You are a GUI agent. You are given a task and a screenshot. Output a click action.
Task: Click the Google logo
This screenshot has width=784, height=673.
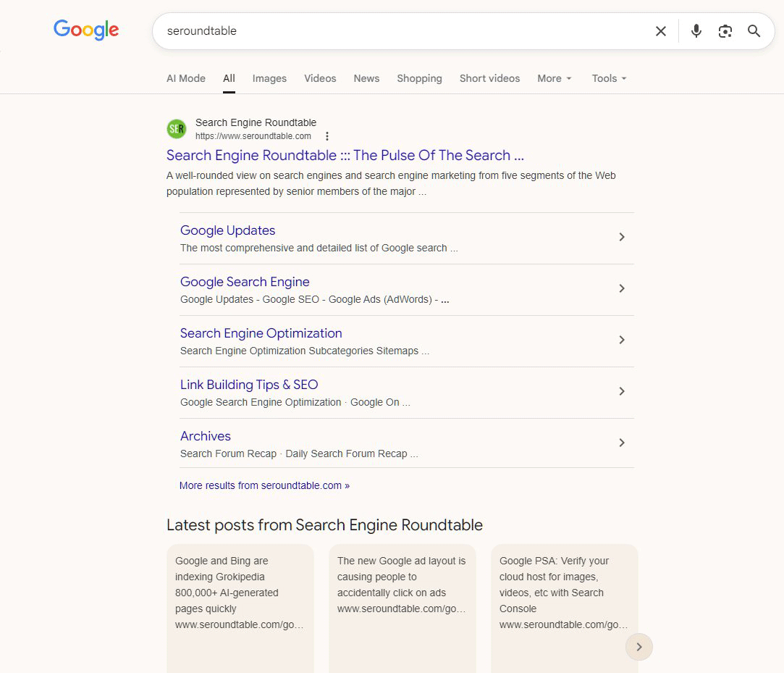pyautogui.click(x=85, y=30)
